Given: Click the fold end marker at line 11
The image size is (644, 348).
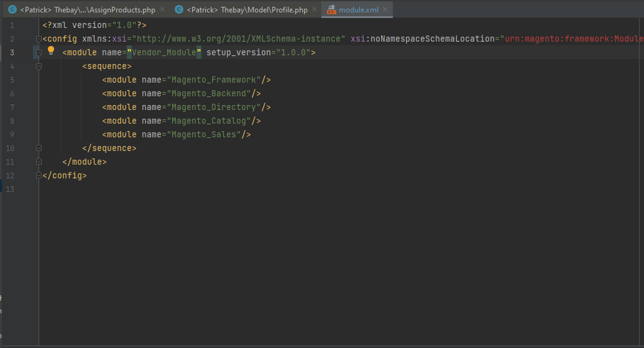Looking at the screenshot, I should click(39, 162).
